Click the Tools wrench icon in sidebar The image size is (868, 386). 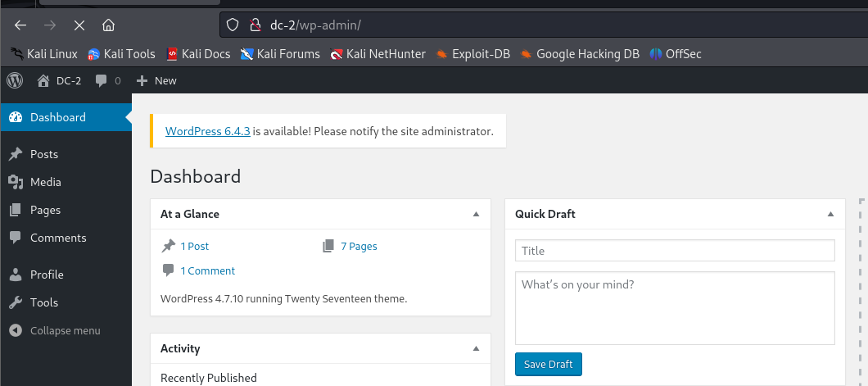[16, 302]
